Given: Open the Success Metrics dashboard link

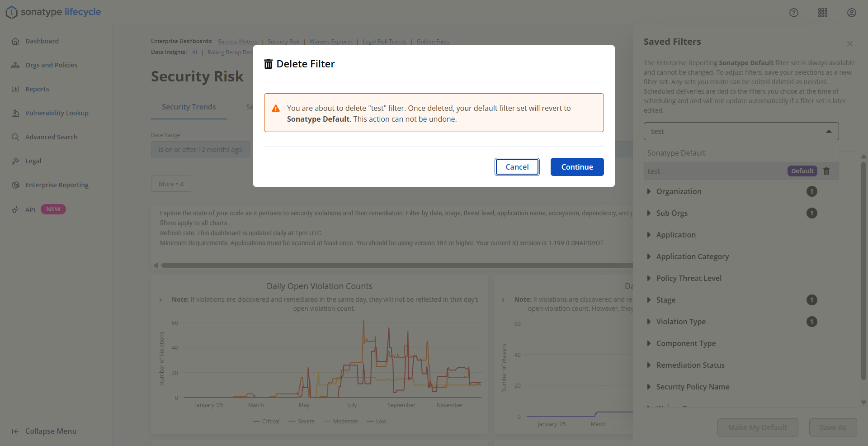Looking at the screenshot, I should pyautogui.click(x=238, y=42).
